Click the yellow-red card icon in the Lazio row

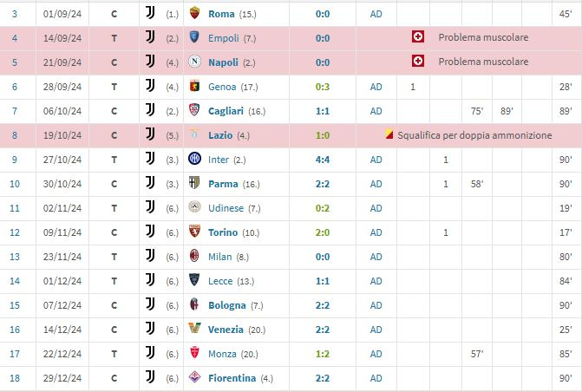coord(389,134)
